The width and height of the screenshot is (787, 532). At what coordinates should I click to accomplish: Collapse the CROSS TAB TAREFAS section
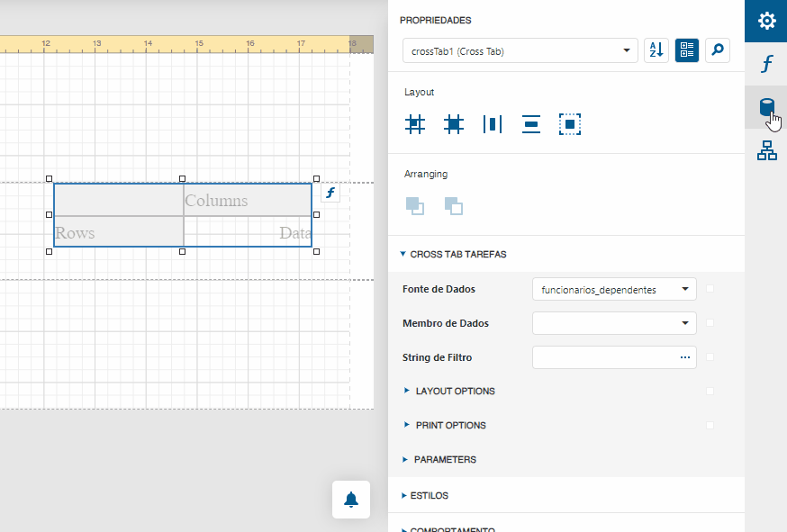tap(457, 255)
